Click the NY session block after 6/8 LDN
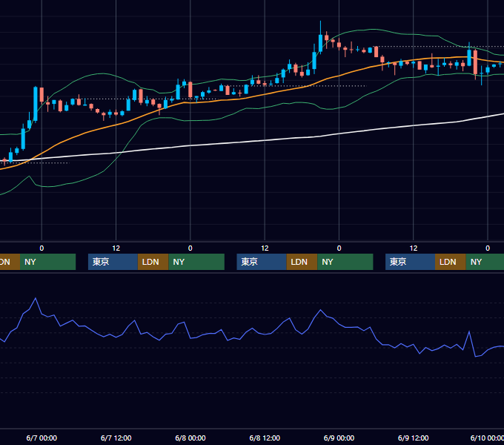 tap(345, 262)
